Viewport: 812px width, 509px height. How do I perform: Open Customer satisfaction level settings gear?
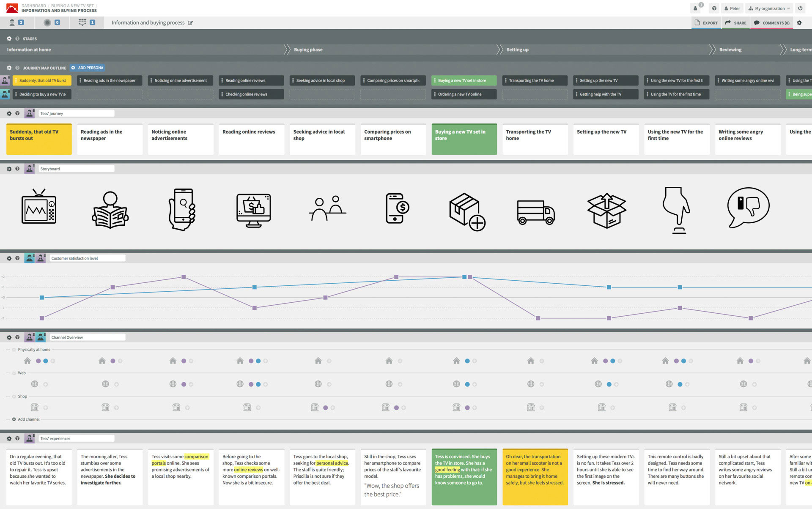coord(9,258)
